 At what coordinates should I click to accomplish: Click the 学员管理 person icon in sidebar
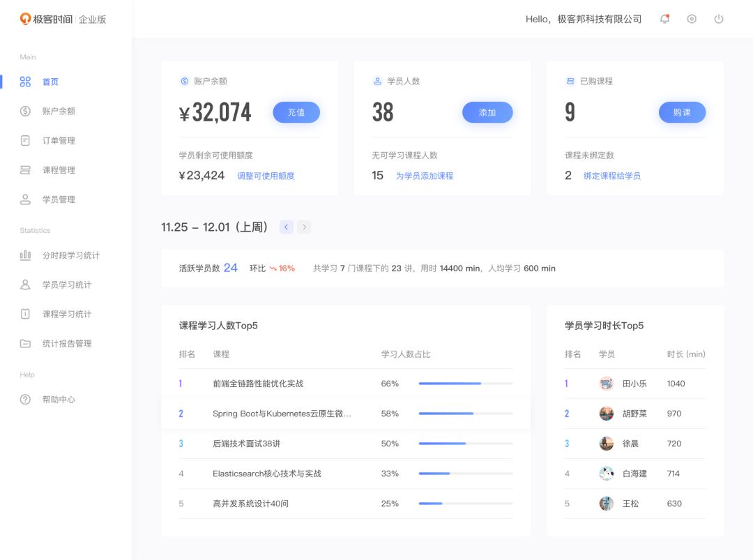pyautogui.click(x=26, y=199)
